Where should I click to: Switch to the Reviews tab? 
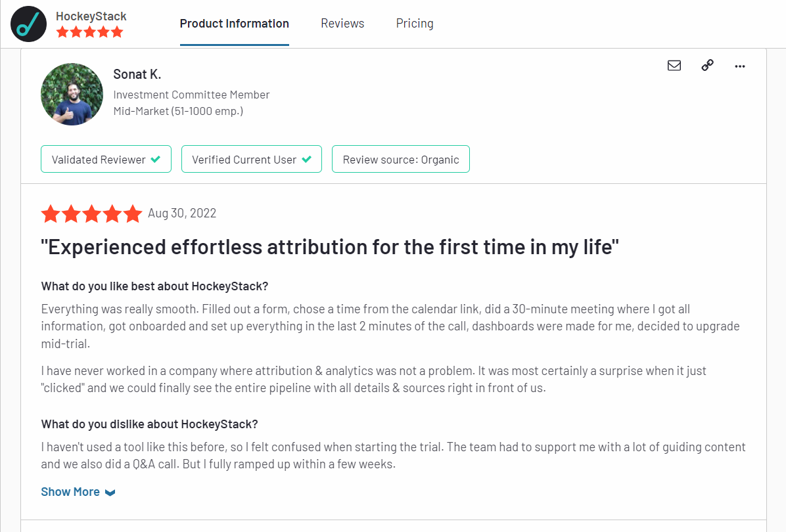tap(342, 24)
